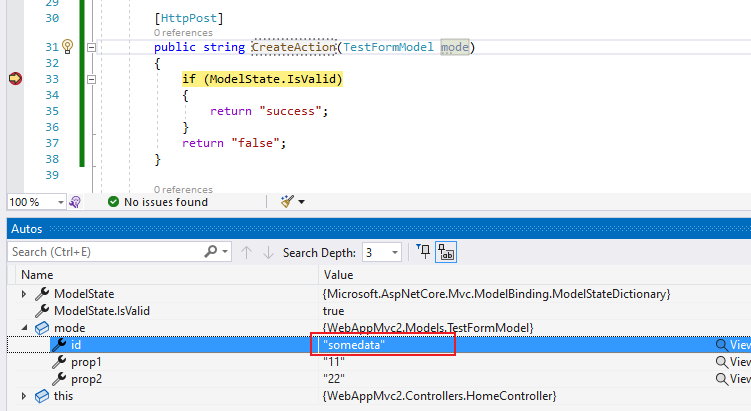The image size is (751, 411).
Task: Collapse the if block outline at line 33
Action: [x=91, y=80]
